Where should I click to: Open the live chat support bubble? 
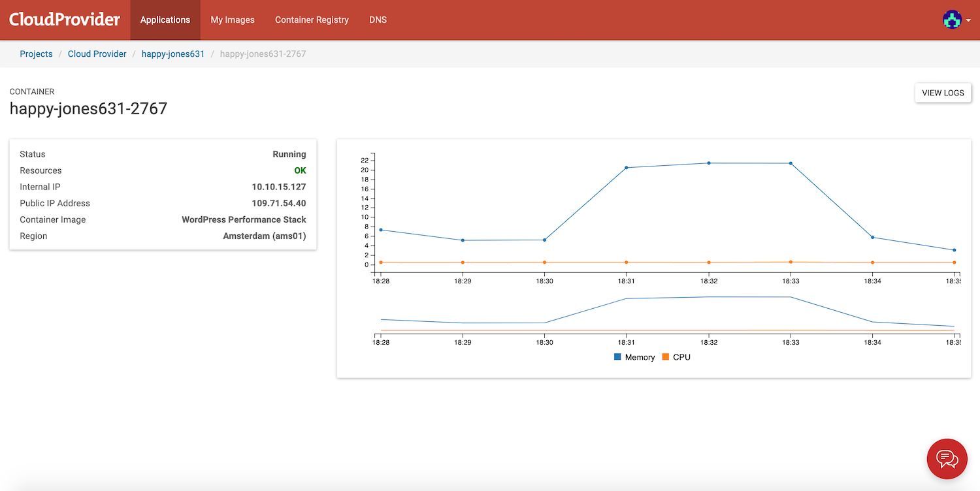point(947,458)
